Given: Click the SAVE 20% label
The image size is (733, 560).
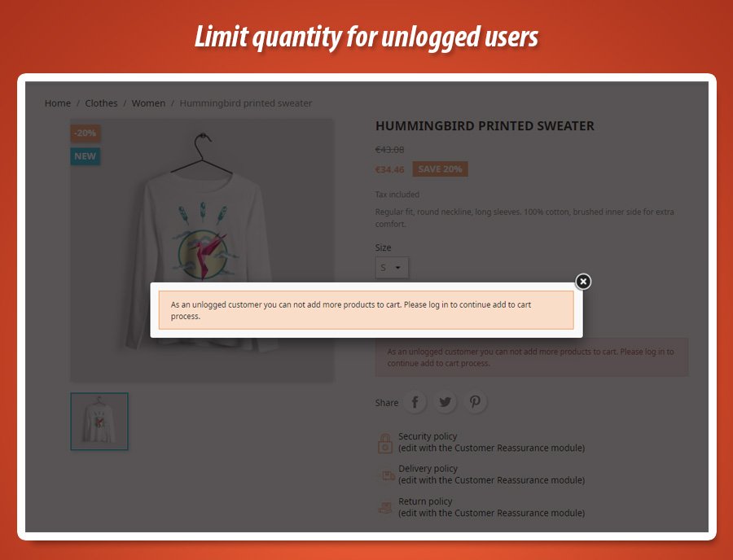Looking at the screenshot, I should (440, 169).
